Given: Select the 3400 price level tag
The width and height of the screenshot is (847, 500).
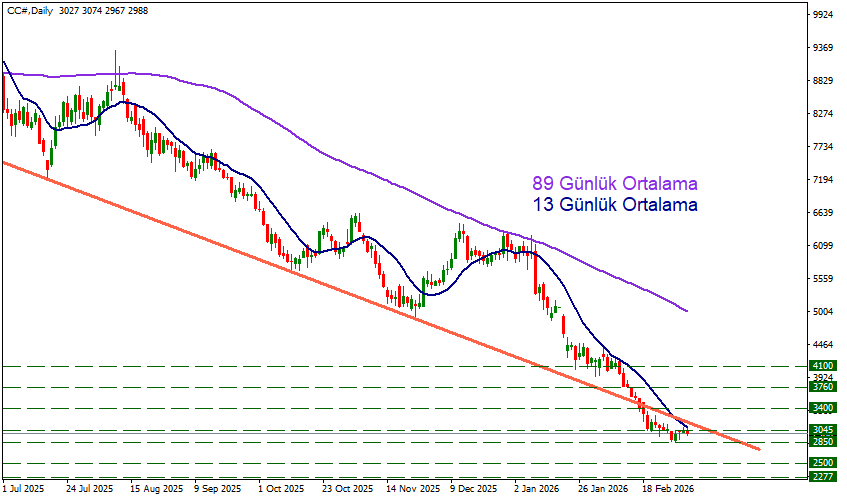Looking at the screenshot, I should (823, 408).
